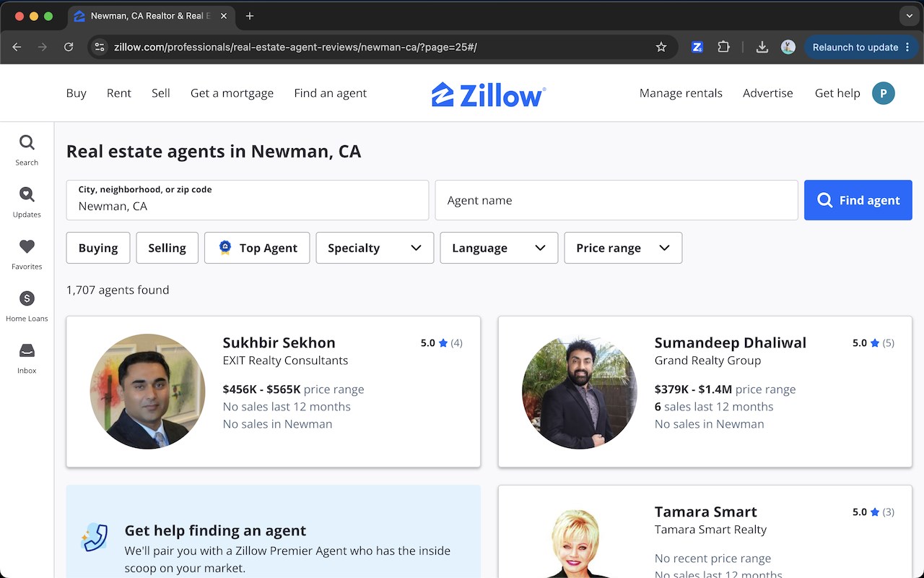Open a new browser tab
This screenshot has height=578, width=924.
click(250, 16)
